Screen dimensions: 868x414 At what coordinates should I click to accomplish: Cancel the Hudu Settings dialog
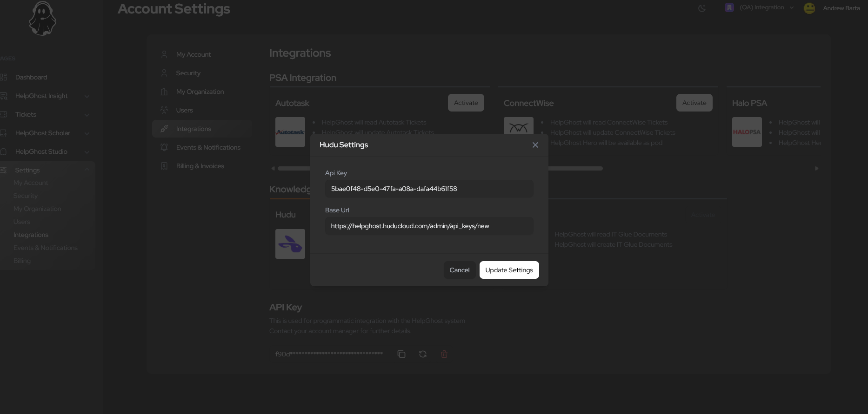(x=459, y=270)
